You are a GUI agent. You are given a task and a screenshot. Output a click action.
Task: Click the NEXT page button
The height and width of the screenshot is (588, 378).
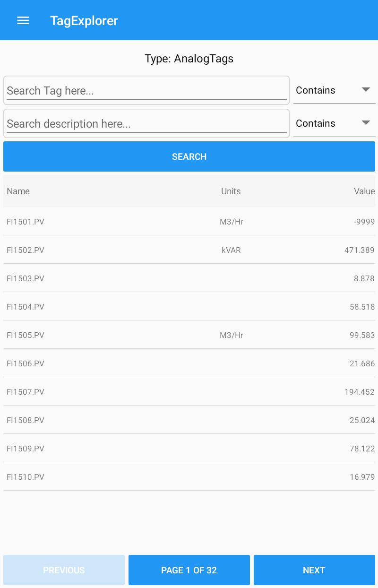point(314,570)
